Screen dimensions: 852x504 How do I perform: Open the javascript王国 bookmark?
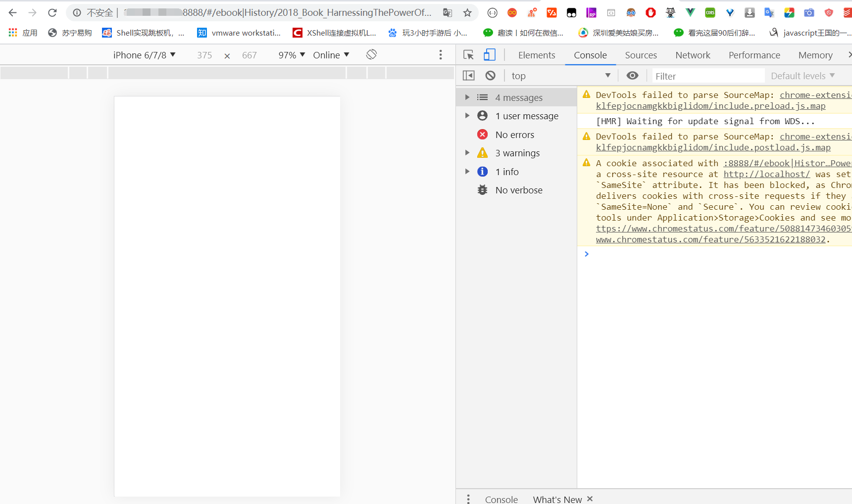click(x=810, y=33)
